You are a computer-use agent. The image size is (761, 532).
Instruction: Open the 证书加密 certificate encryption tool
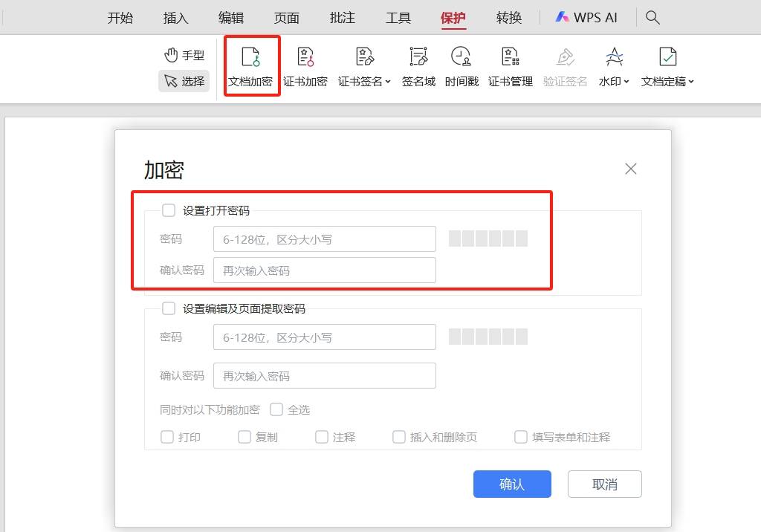(305, 65)
